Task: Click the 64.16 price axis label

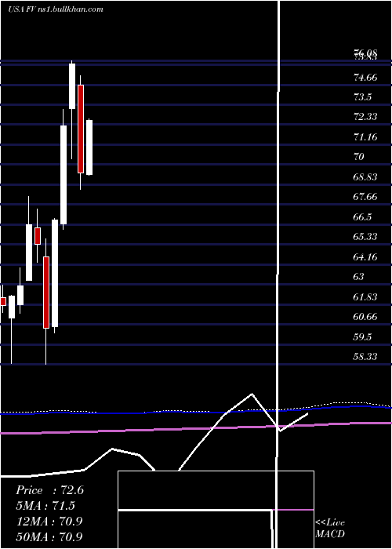Action: [x=365, y=257]
